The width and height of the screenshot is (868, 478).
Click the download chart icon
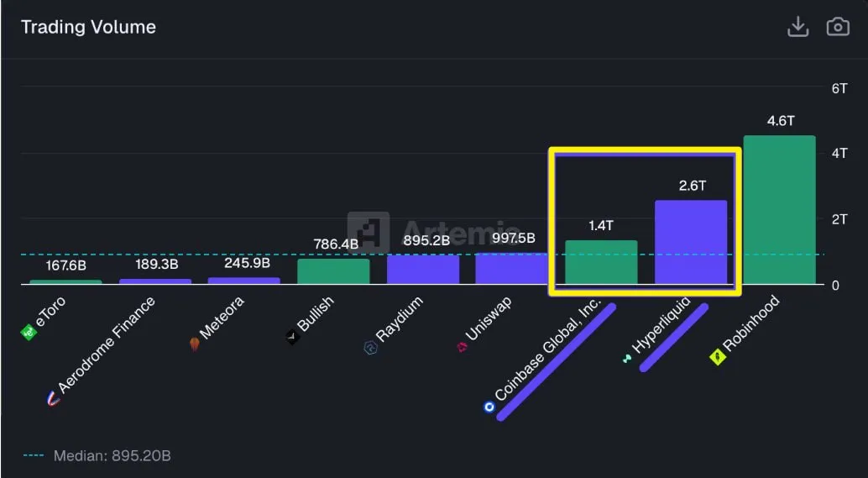[797, 27]
